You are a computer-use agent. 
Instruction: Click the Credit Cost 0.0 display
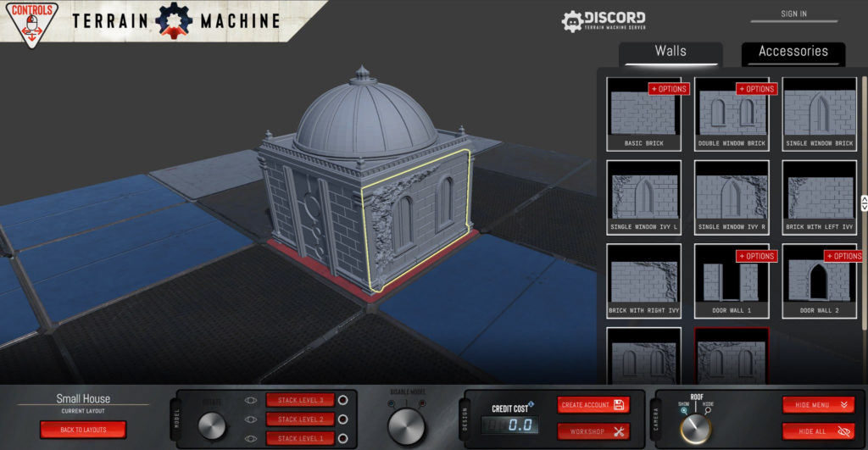509,425
